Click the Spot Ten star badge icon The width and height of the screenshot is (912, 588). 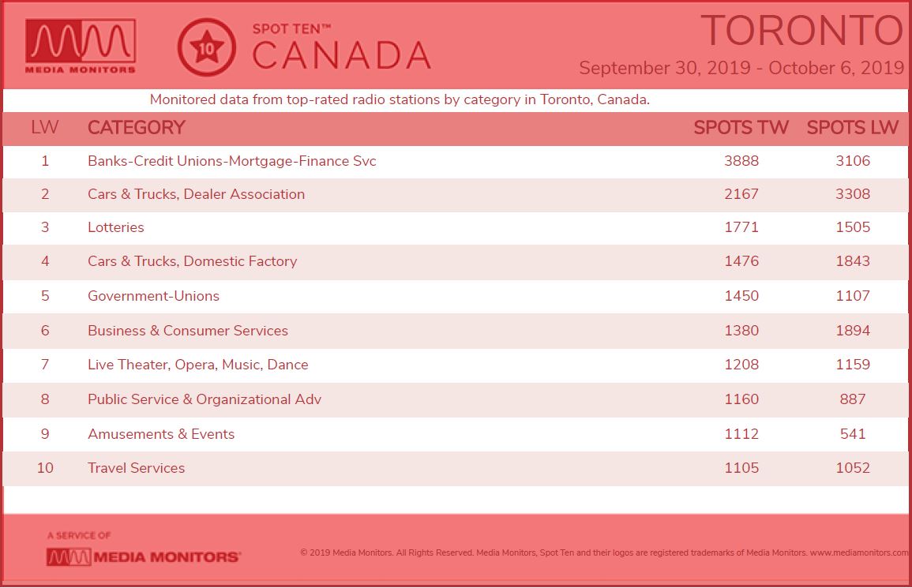pos(206,47)
